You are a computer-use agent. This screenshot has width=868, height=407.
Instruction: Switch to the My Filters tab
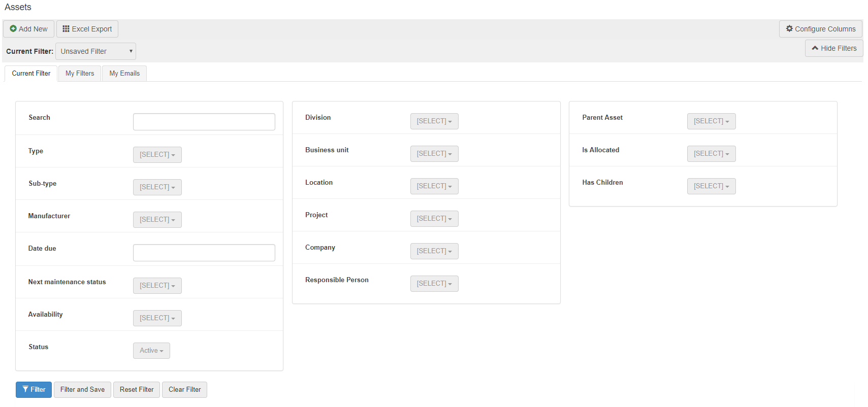[x=80, y=74]
